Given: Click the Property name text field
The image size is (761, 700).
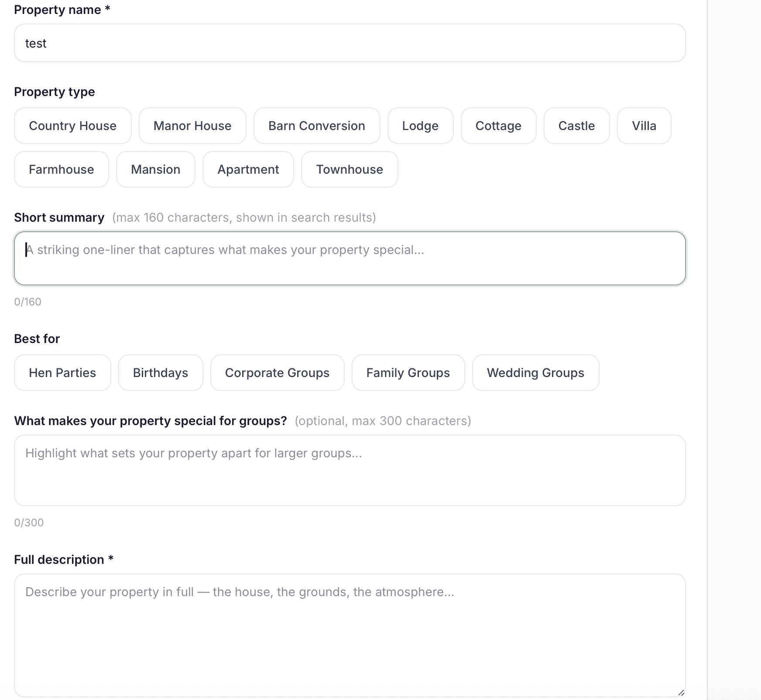Looking at the screenshot, I should point(350,43).
